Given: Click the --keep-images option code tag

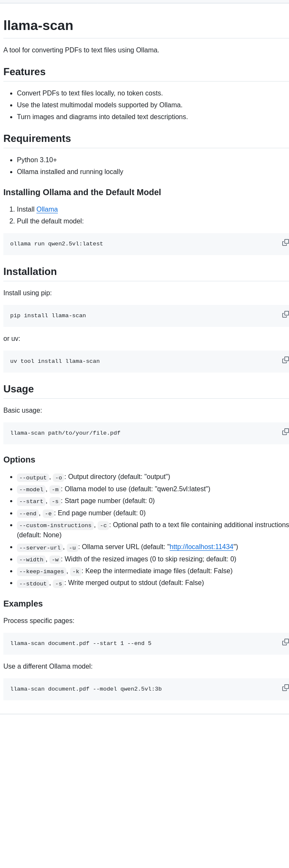Looking at the screenshot, I should tap(41, 571).
